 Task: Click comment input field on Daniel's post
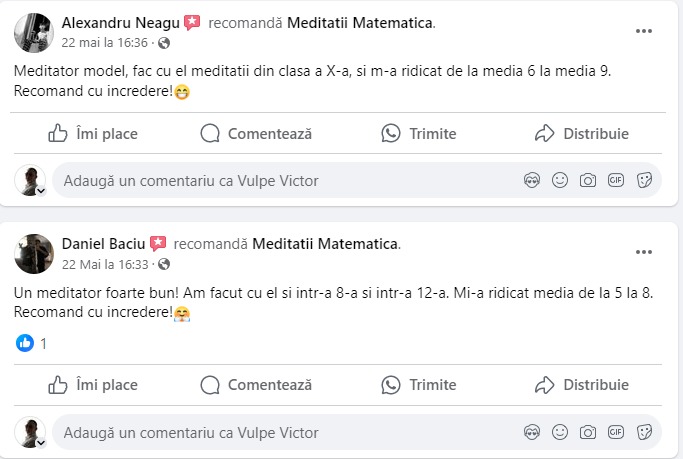point(280,433)
